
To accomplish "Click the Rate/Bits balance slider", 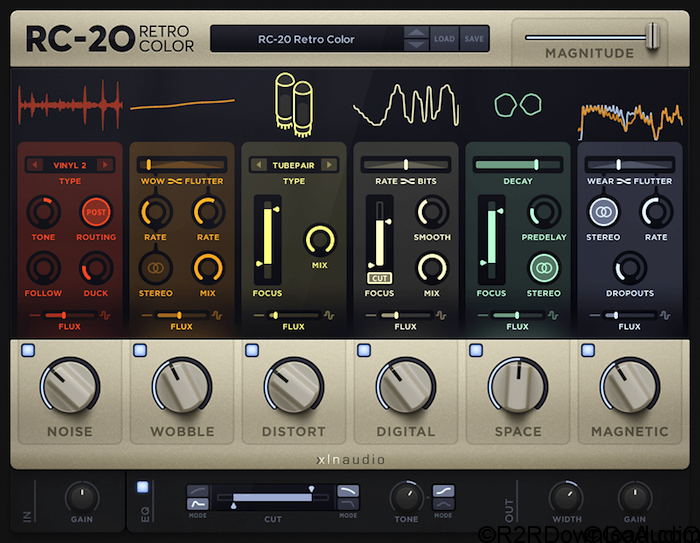I will coord(406,165).
